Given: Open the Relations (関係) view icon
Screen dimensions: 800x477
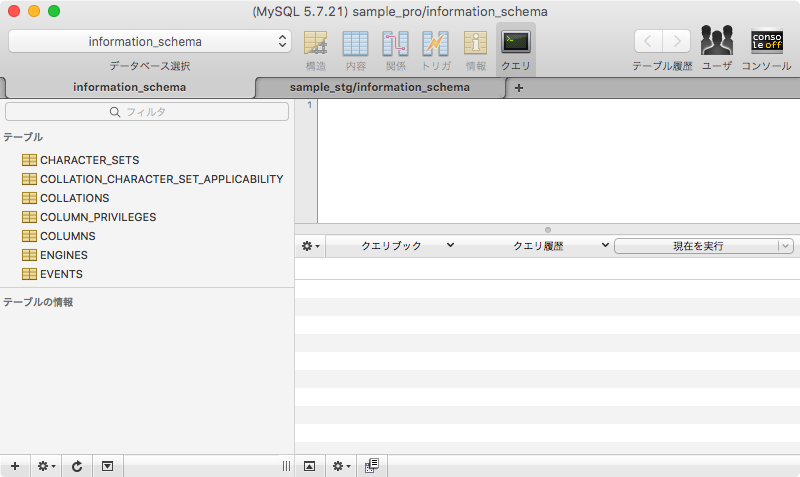Looking at the screenshot, I should click(x=395, y=43).
